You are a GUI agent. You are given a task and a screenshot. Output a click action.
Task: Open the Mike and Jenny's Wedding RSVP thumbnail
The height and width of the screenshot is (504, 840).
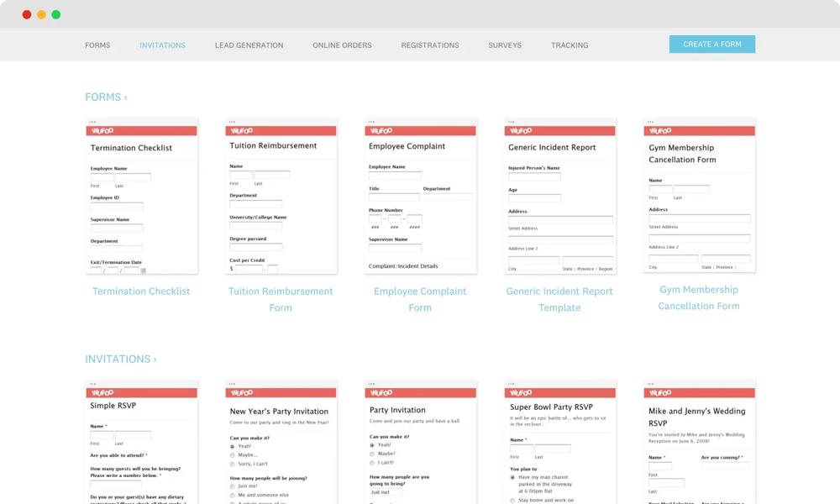tap(699, 443)
